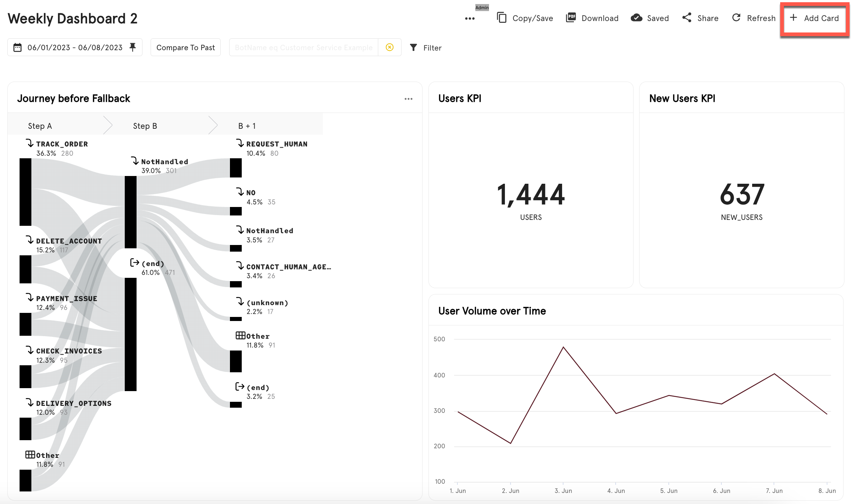Click the (end) exit icon in Step B
This screenshot has width=854, height=504.
[135, 263]
